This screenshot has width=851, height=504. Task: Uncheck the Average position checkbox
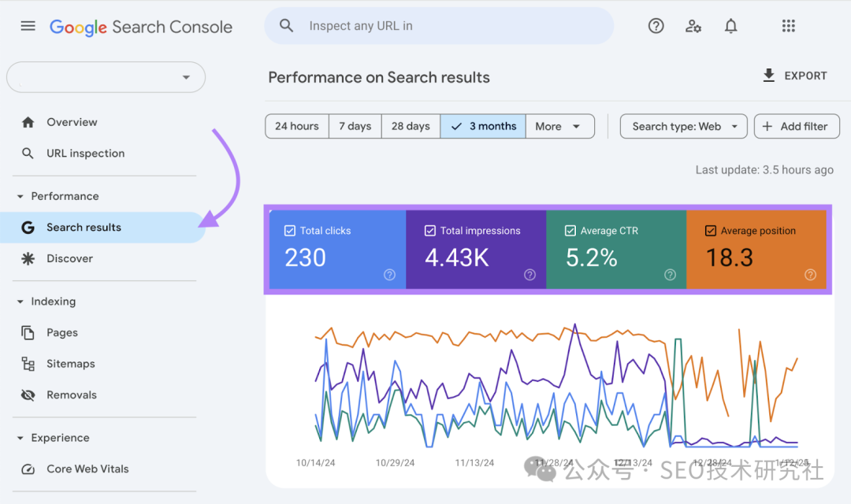click(711, 231)
